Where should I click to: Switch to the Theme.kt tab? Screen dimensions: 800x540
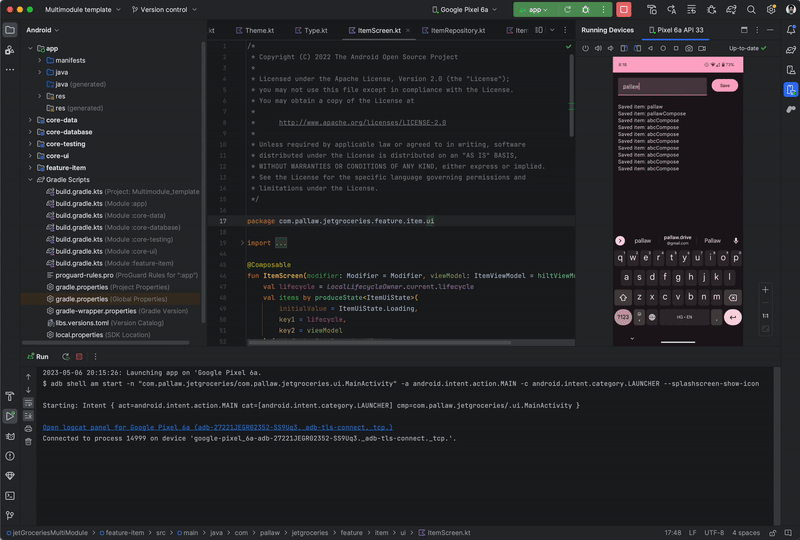[255, 31]
